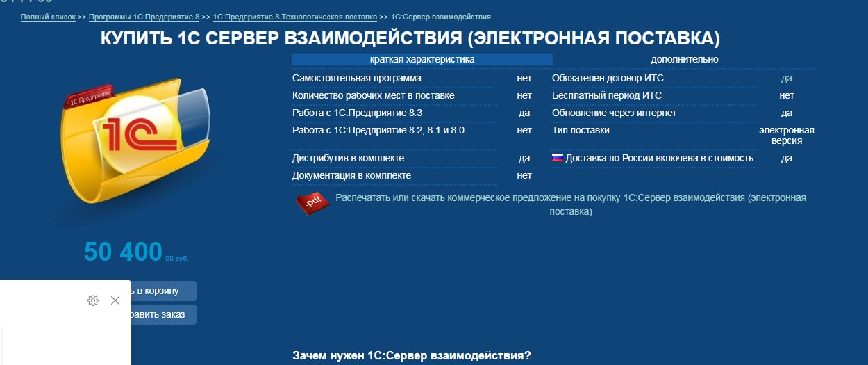Click 'Количество рабочих мест в поставке' label
The width and height of the screenshot is (868, 365).
374,95
